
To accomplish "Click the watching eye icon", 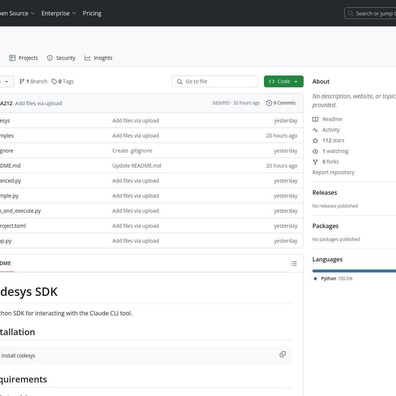I will tap(315, 151).
